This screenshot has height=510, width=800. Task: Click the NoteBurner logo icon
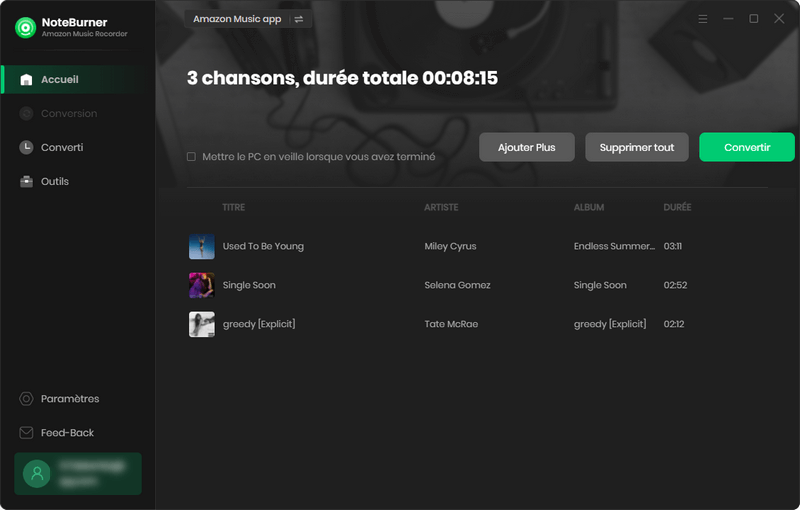[26, 28]
